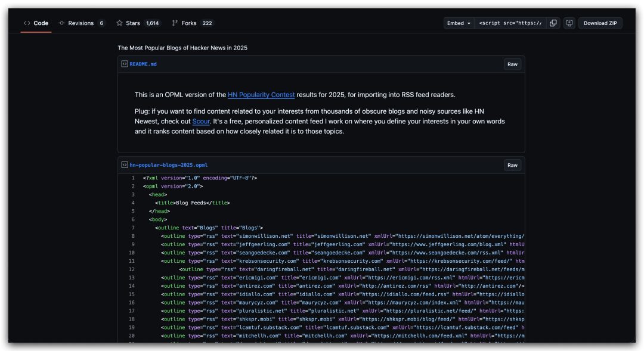
Task: Click the file icon beside hn-popular-blogs-2025.opml
Action: 125,165
